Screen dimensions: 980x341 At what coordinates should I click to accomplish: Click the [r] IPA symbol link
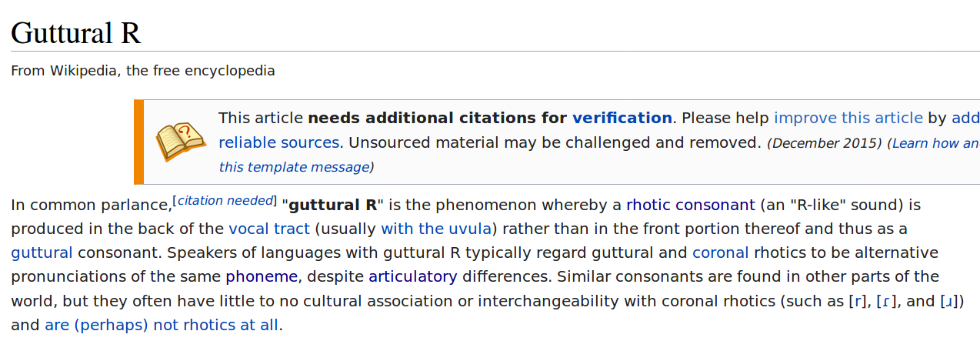point(858,301)
